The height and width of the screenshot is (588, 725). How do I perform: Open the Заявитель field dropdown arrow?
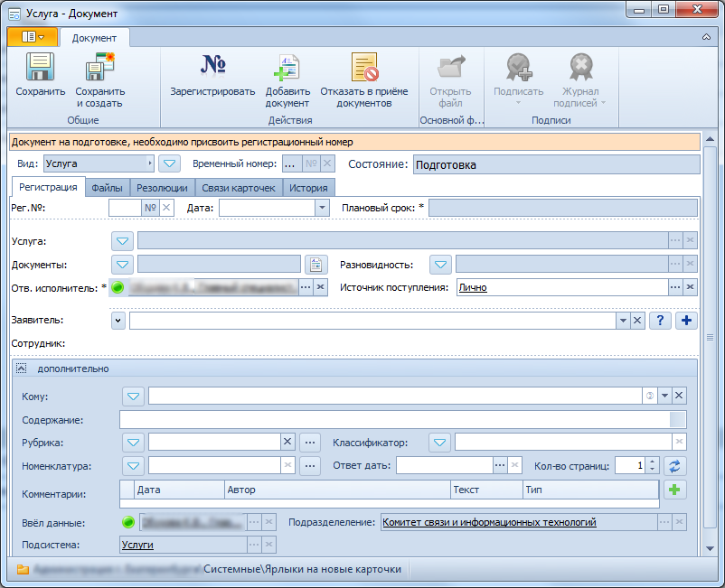pyautogui.click(x=623, y=321)
